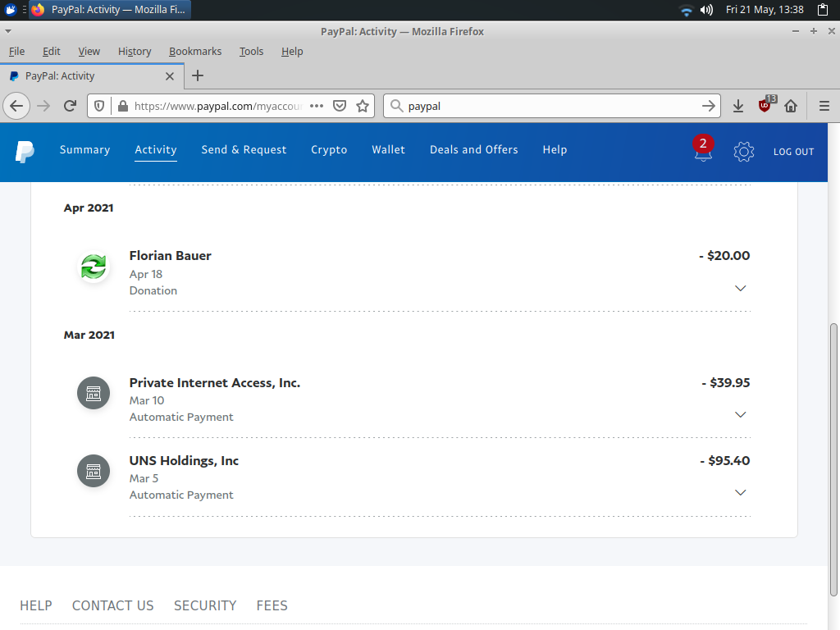This screenshot has width=840, height=630.
Task: Open Deals and Offers
Action: pos(473,150)
